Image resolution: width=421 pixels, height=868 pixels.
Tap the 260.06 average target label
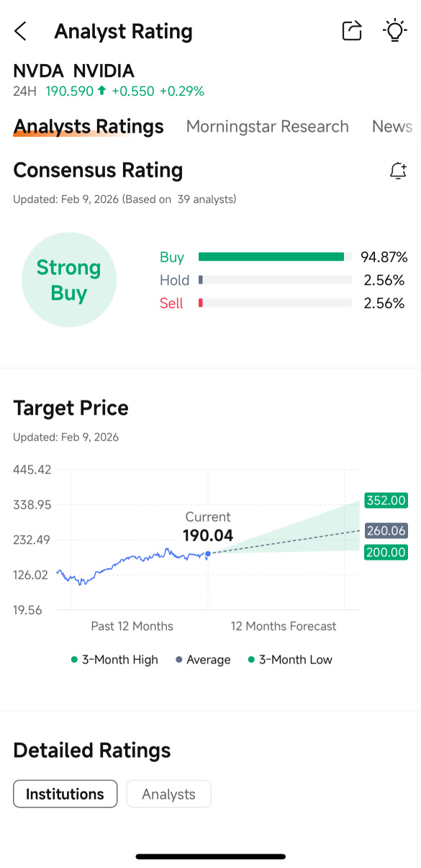point(386,531)
